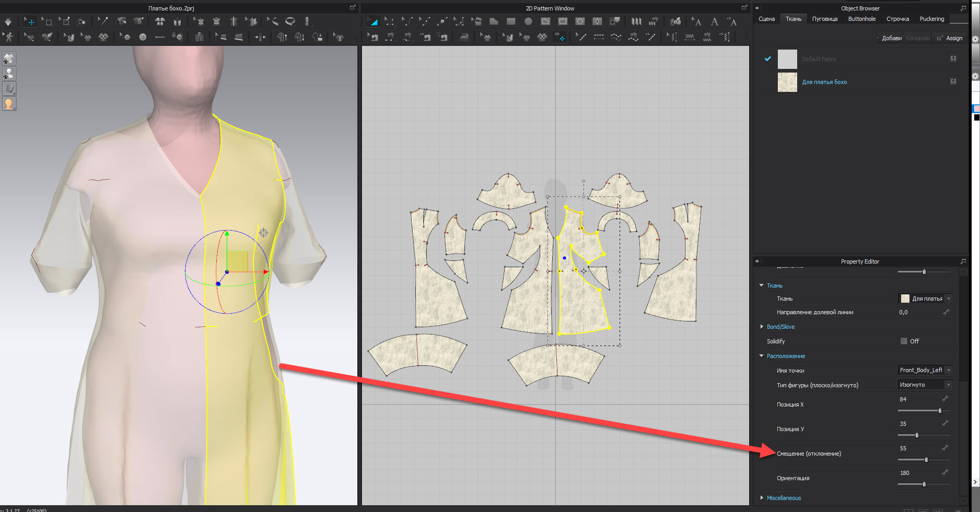Click the Simulate down-arrow icon in 3D toolbar
Viewport: 980px width, 512px height.
click(8, 22)
